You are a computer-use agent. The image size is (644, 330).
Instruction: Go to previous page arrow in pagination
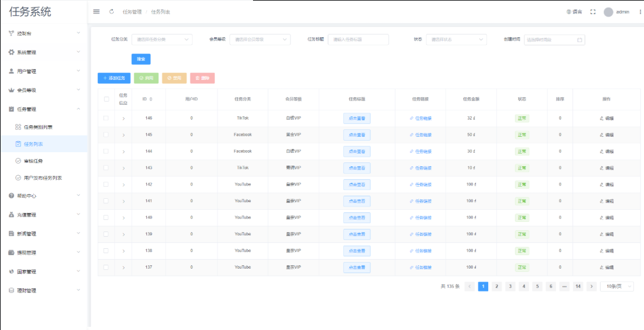[470, 287]
